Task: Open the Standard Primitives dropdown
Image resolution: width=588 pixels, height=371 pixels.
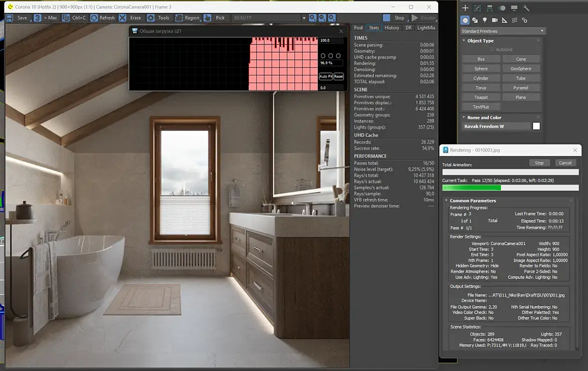Action: coord(502,31)
